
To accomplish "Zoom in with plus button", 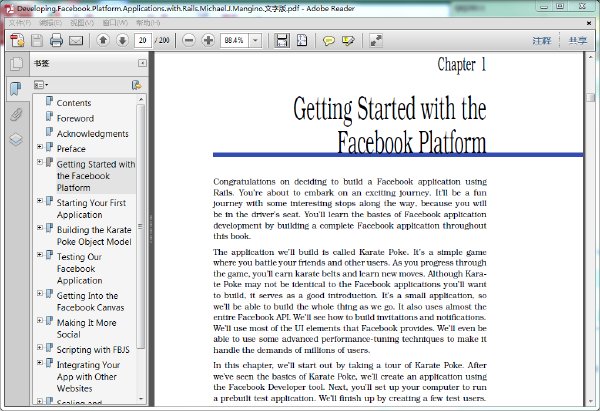I will (208, 40).
